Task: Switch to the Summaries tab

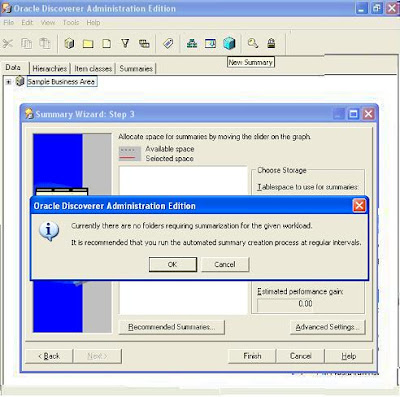Action: click(136, 68)
